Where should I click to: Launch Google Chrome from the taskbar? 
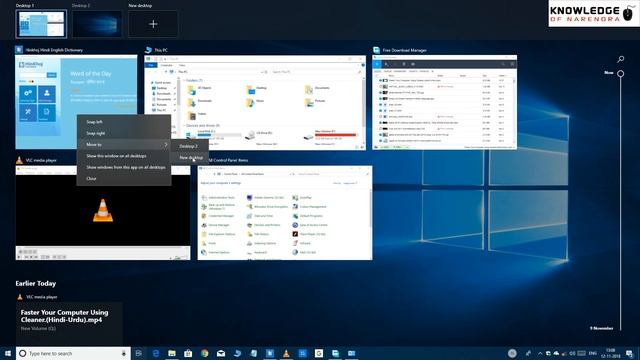click(204, 353)
